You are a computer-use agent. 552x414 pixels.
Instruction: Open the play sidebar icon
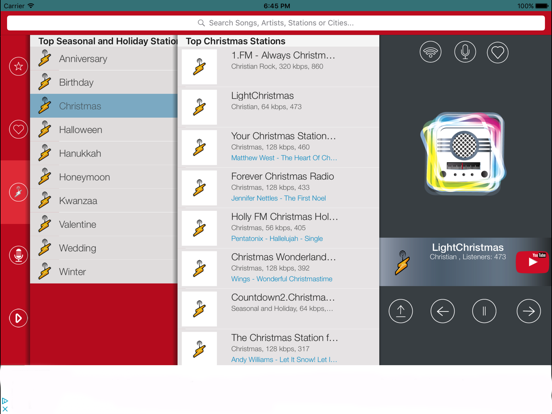coord(18,318)
